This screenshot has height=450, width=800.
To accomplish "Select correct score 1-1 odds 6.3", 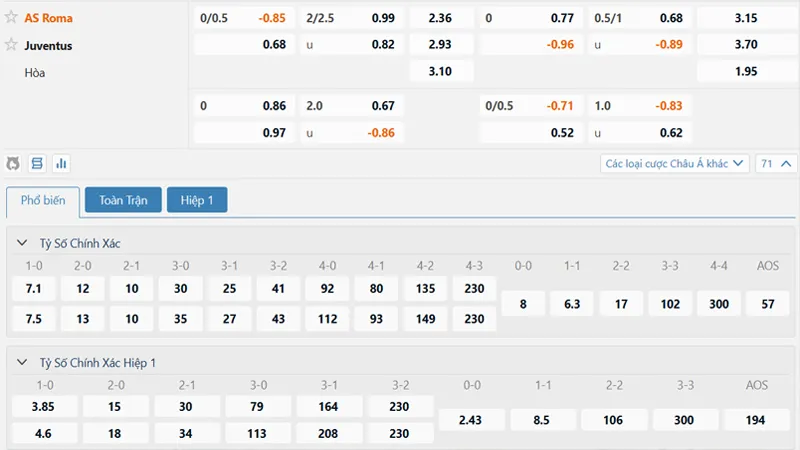I will (x=572, y=304).
